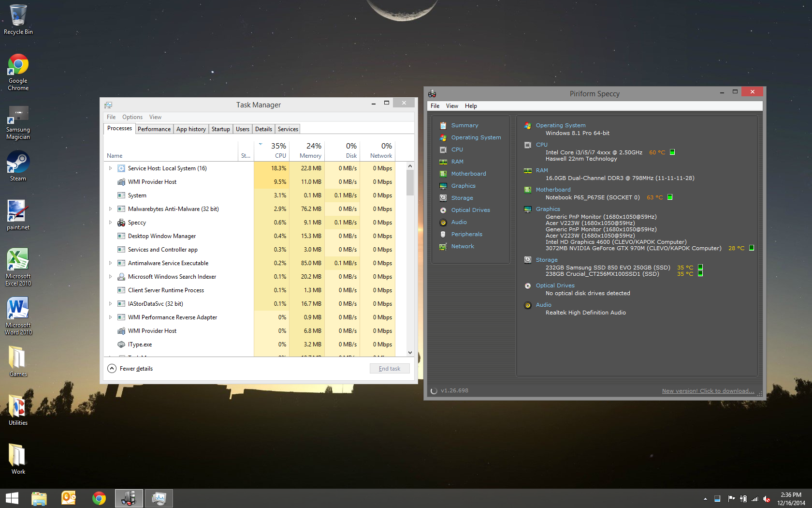Click the Task Manager taskbar button
Image resolution: width=812 pixels, height=508 pixels.
click(159, 498)
